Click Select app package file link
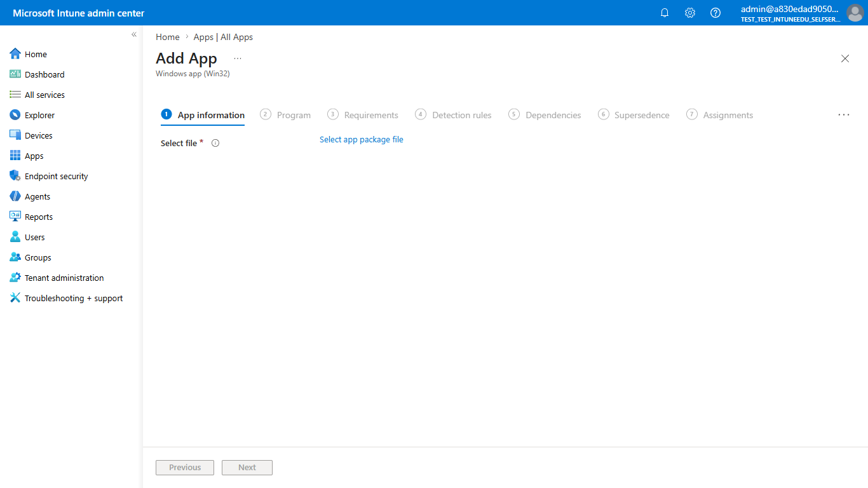 pos(362,139)
